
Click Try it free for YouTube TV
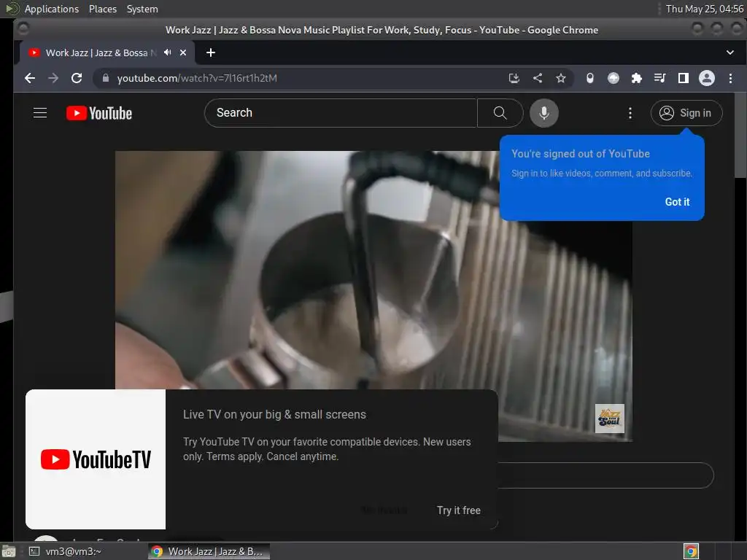pyautogui.click(x=458, y=510)
